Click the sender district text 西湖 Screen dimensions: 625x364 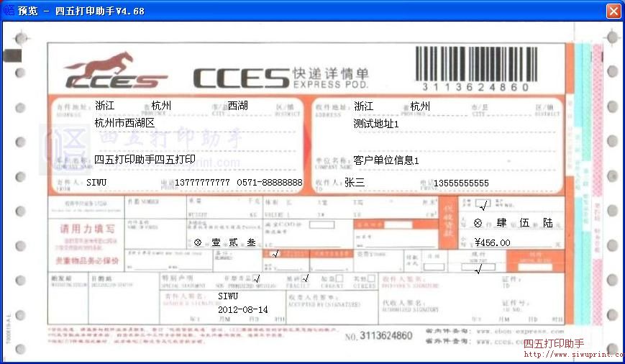tap(237, 106)
